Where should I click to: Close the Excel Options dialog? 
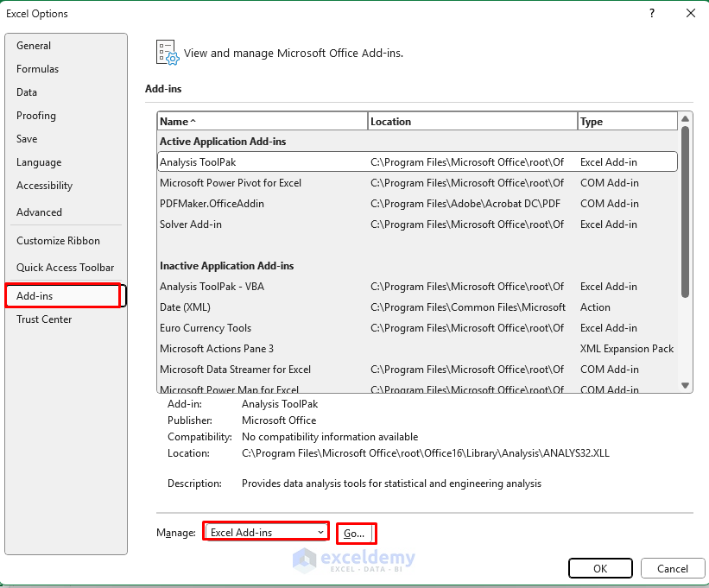[691, 13]
